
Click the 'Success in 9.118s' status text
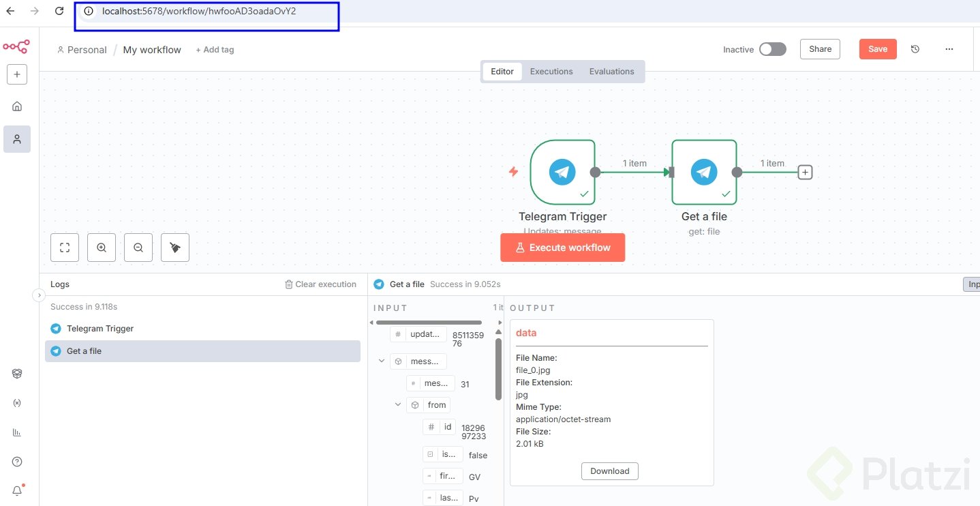(x=84, y=307)
